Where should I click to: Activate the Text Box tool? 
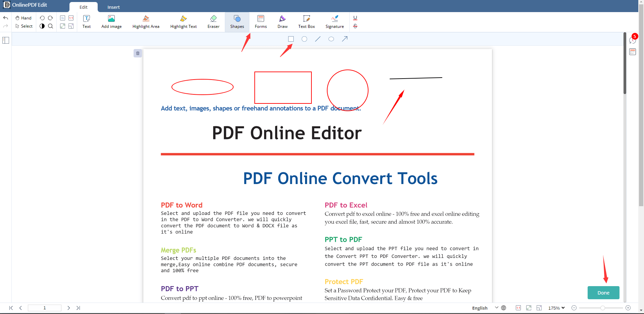[x=306, y=21]
